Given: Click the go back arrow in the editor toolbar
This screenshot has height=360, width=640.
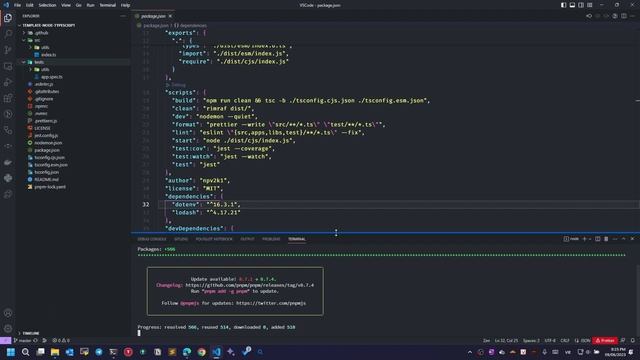Looking at the screenshot, I should pyautogui.click(x=589, y=16).
